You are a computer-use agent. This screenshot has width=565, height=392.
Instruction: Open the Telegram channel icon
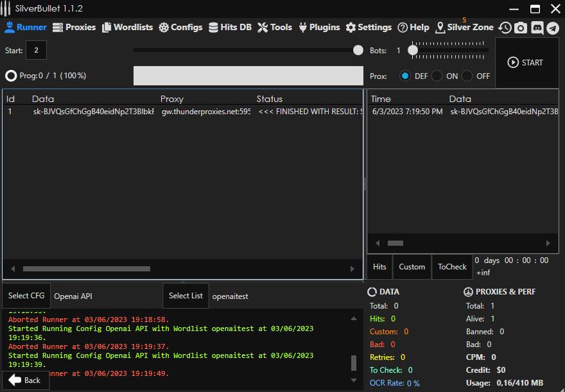[x=553, y=28]
